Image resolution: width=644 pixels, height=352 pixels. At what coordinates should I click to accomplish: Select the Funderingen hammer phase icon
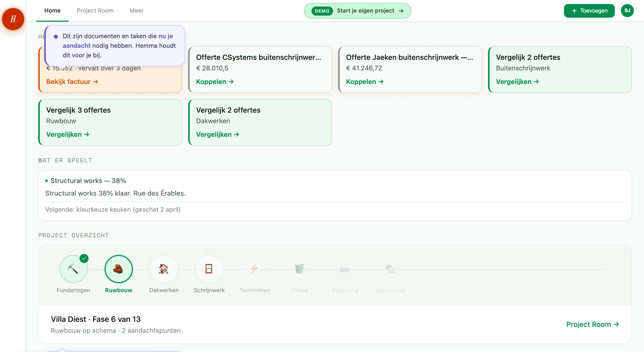tap(73, 269)
